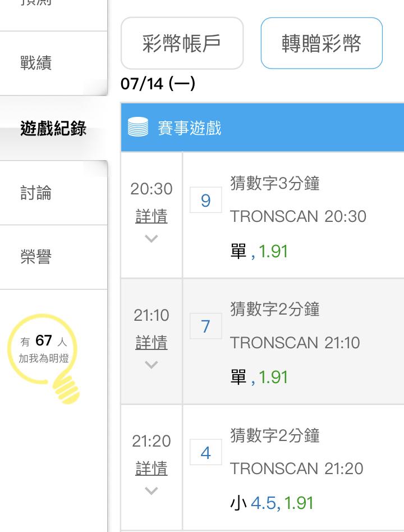
Task: Switch to the 討論 sidebar tab
Action: click(x=53, y=193)
